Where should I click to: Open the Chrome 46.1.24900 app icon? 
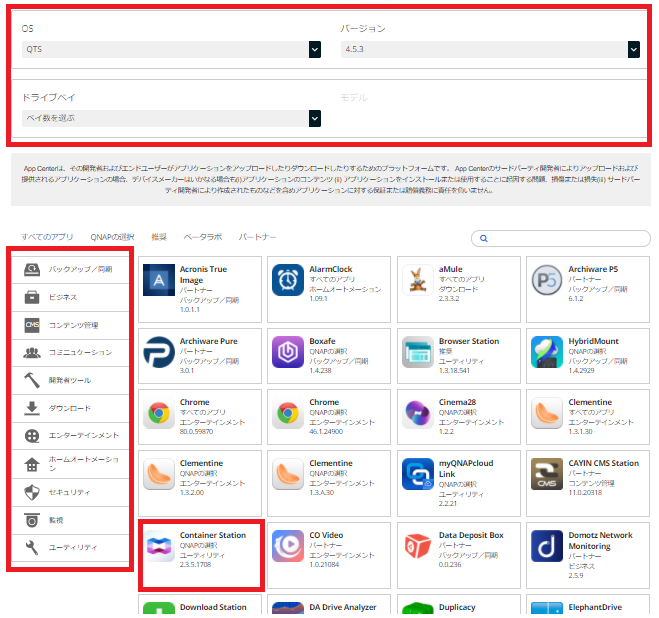pyautogui.click(x=288, y=413)
